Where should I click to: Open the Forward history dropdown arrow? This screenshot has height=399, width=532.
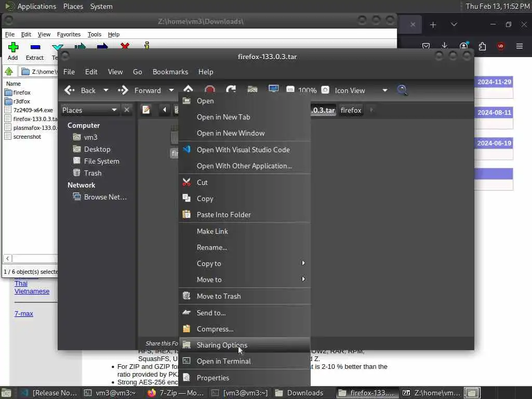[171, 90]
